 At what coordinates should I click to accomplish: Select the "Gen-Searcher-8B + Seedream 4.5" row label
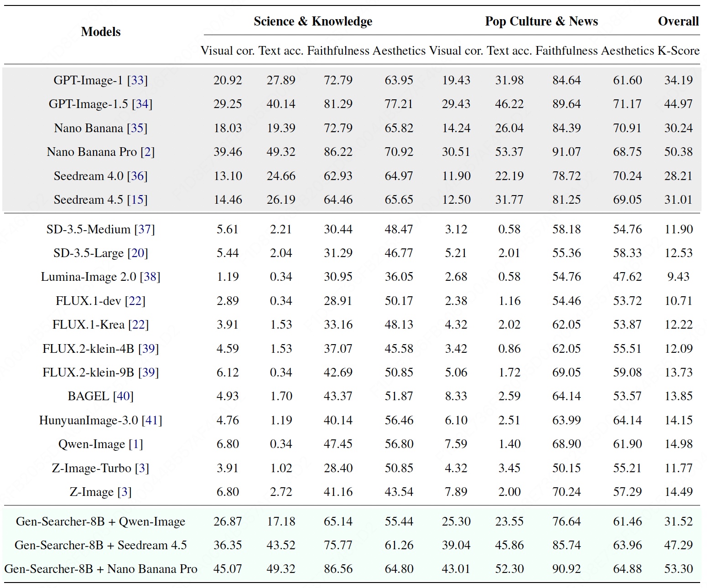click(x=101, y=545)
